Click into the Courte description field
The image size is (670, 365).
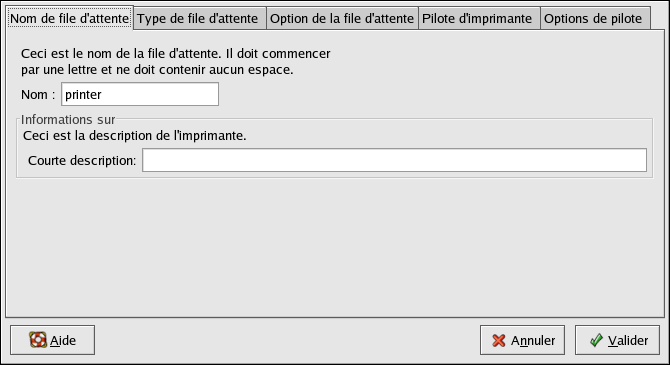pyautogui.click(x=394, y=160)
